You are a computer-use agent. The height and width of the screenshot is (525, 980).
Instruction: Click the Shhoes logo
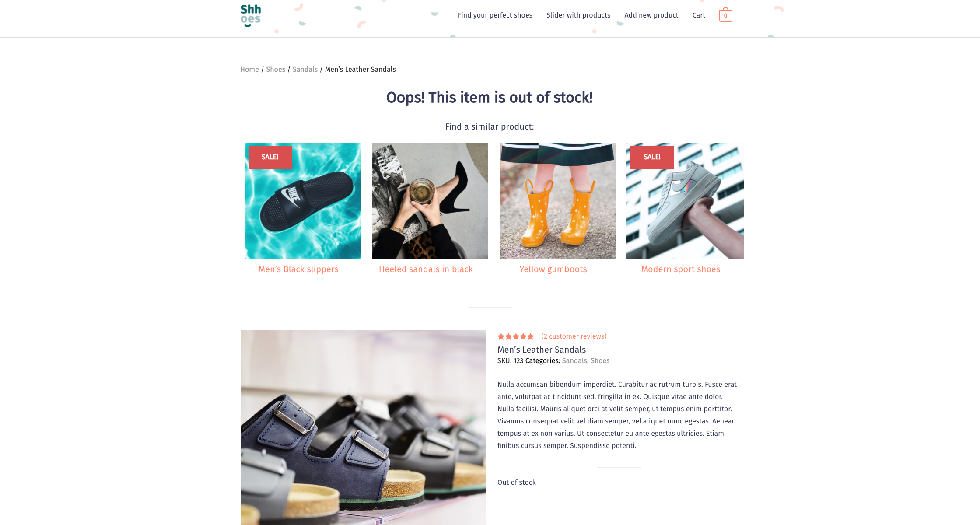pos(251,16)
